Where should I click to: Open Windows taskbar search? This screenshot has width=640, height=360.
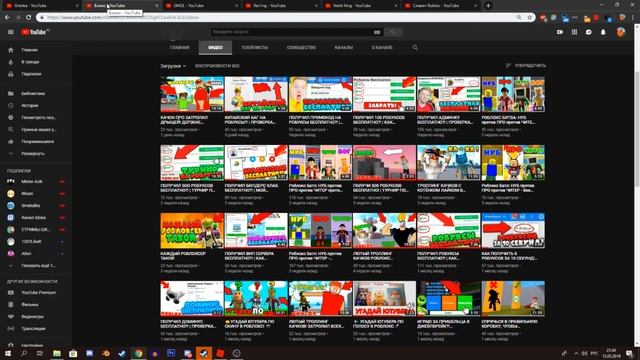pyautogui.click(x=24, y=353)
